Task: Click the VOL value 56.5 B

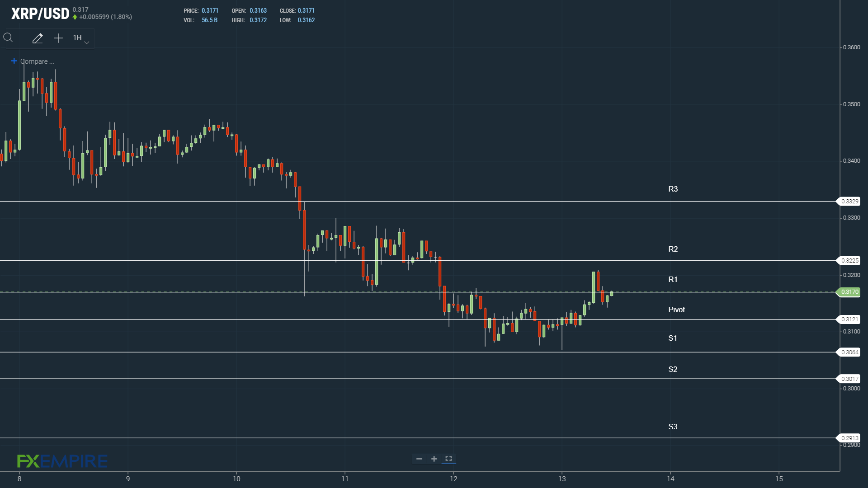Action: pyautogui.click(x=209, y=20)
